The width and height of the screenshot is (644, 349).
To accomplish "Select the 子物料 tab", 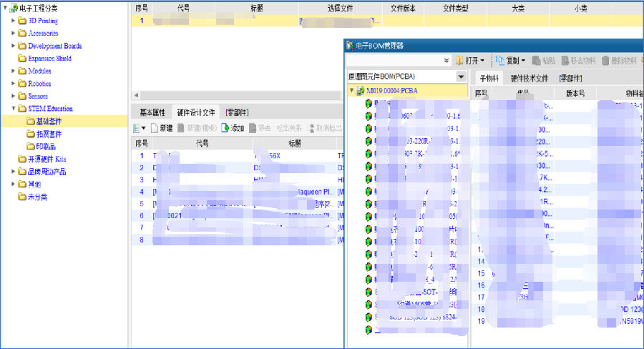I will [x=489, y=78].
